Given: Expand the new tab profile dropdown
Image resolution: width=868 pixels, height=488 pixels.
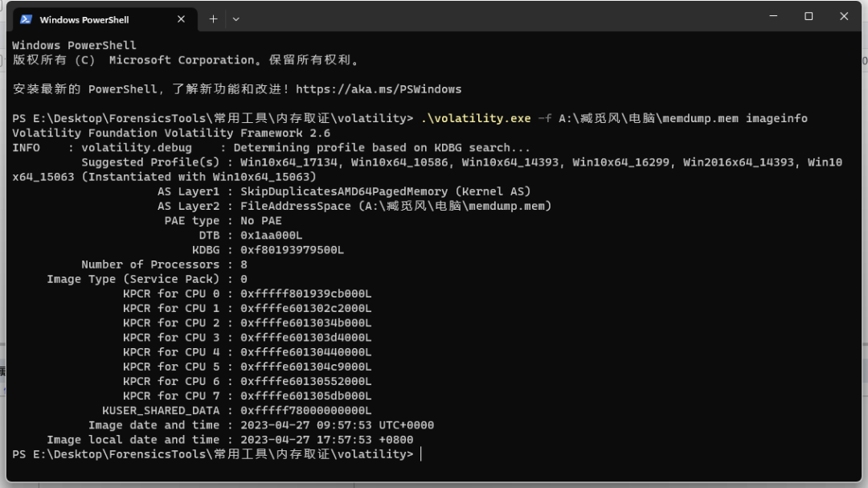Looking at the screenshot, I should click(x=235, y=19).
